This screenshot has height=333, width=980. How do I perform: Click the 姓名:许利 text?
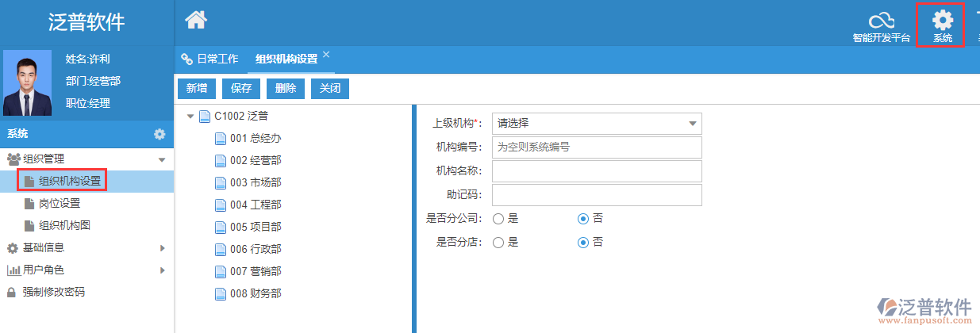[88, 59]
